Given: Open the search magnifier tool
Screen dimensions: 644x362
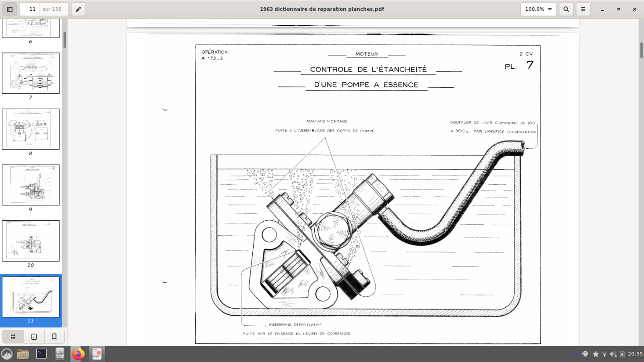Looking at the screenshot, I should (x=566, y=9).
